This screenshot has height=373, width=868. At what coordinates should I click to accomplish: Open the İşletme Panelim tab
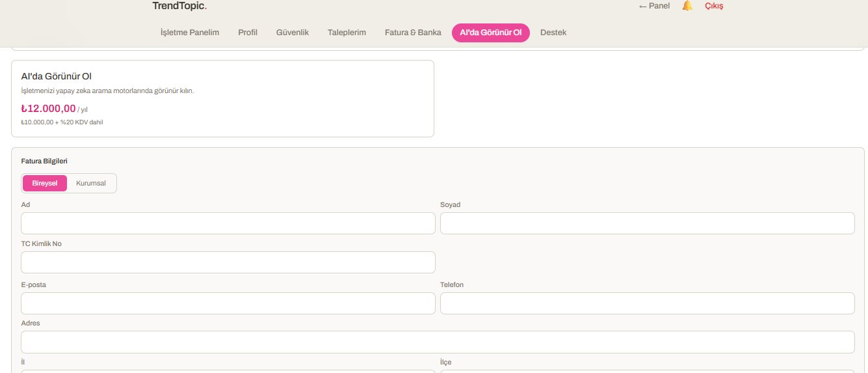[x=190, y=33]
